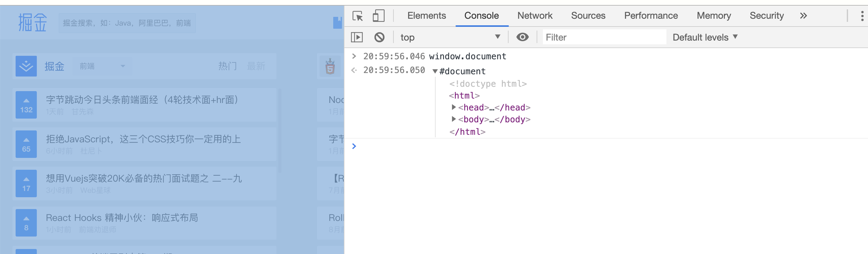The height and width of the screenshot is (254, 868).
Task: Open the Memory tab
Action: tap(714, 16)
